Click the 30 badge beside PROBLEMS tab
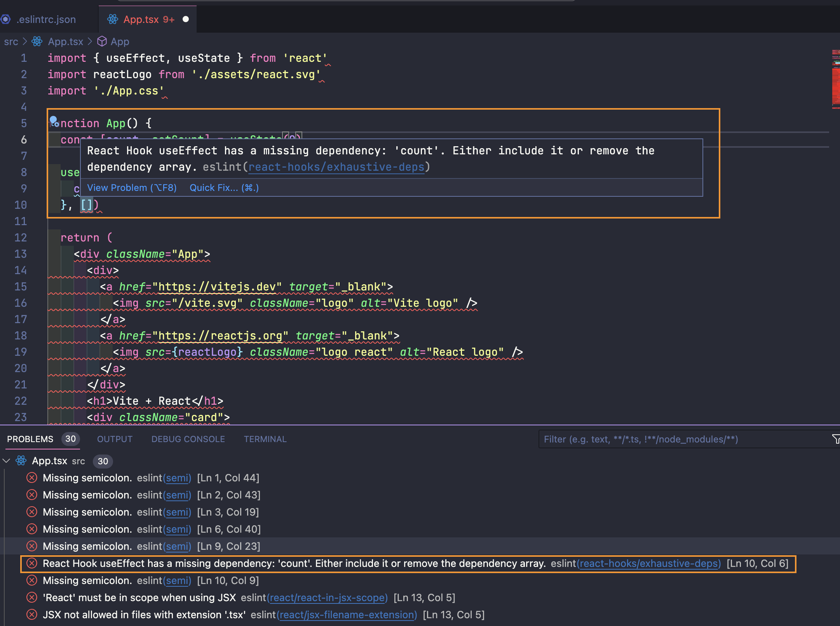This screenshot has width=840, height=626. point(70,439)
